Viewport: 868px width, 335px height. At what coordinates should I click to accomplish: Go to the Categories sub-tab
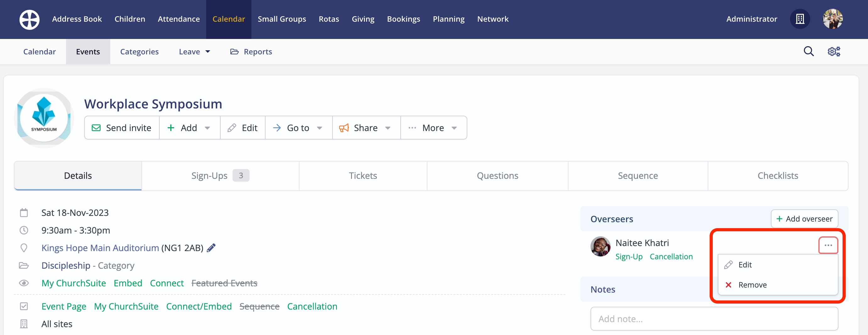point(140,52)
